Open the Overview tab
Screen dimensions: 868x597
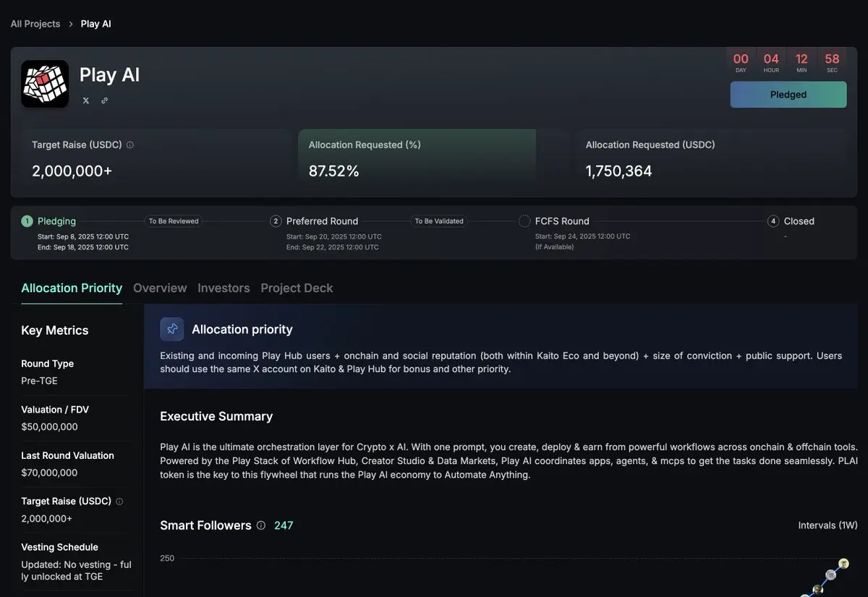160,288
